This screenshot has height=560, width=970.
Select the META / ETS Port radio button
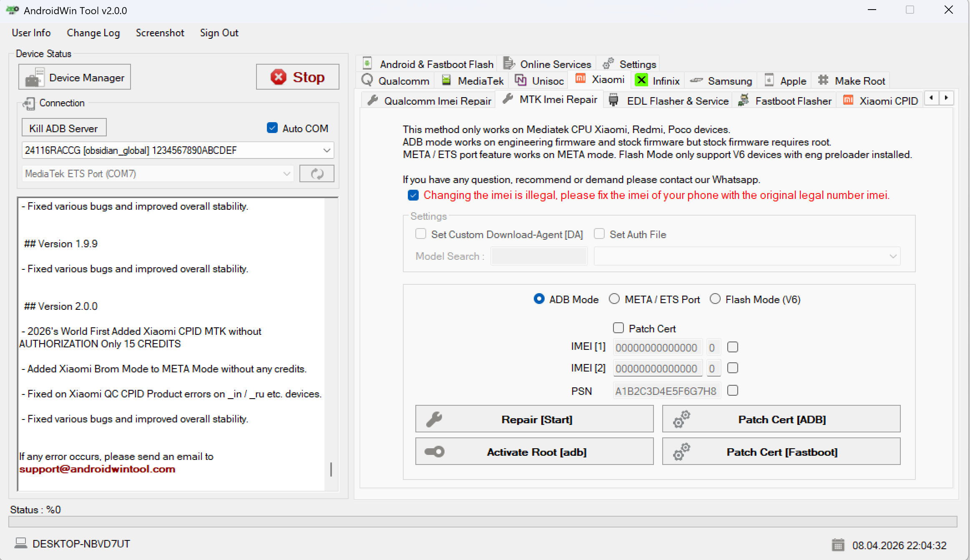click(614, 299)
